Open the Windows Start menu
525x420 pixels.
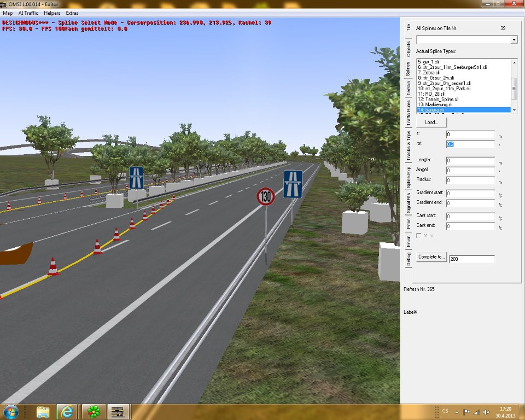coord(12,411)
